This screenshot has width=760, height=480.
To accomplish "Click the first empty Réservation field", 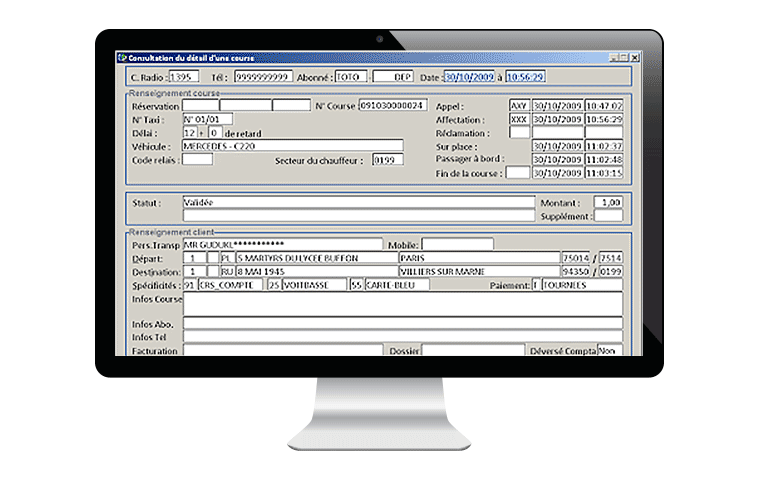I will point(200,105).
